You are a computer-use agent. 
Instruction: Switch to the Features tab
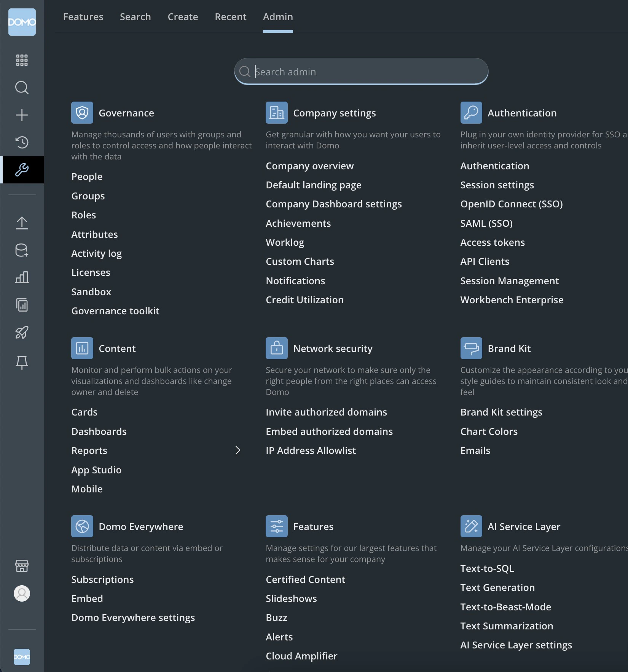83,17
